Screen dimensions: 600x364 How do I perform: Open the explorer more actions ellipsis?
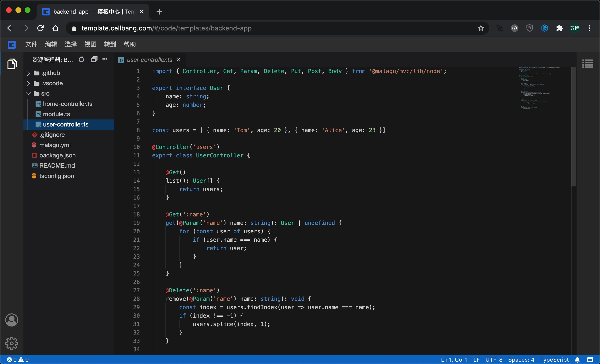(105, 59)
